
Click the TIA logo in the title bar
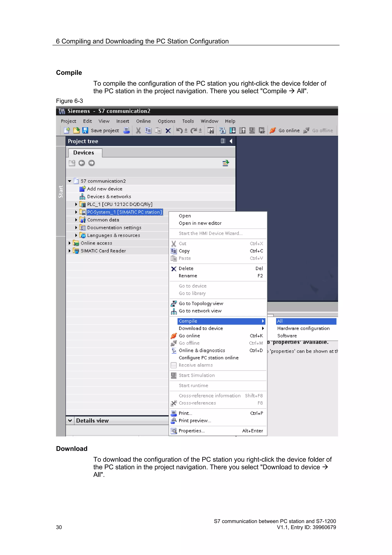pyautogui.click(x=62, y=111)
